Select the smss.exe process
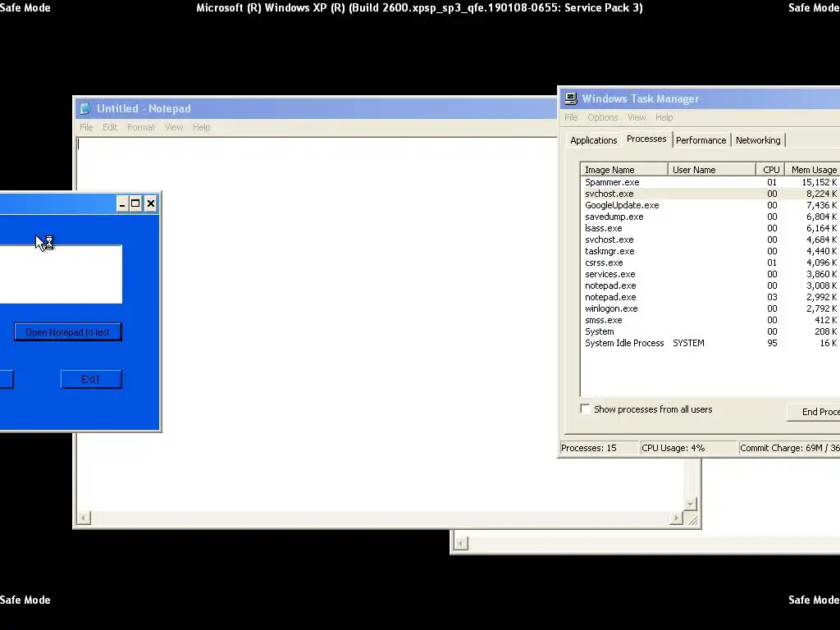 pyautogui.click(x=710, y=321)
